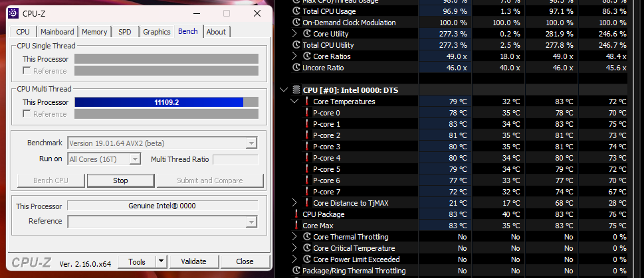The image size is (644, 278).
Task: Click the clock icon beside Core Critical Temperature
Action: pos(307,248)
